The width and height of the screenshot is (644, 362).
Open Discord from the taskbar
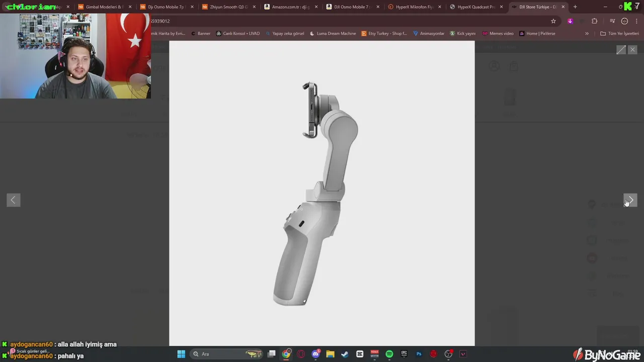[x=315, y=354]
